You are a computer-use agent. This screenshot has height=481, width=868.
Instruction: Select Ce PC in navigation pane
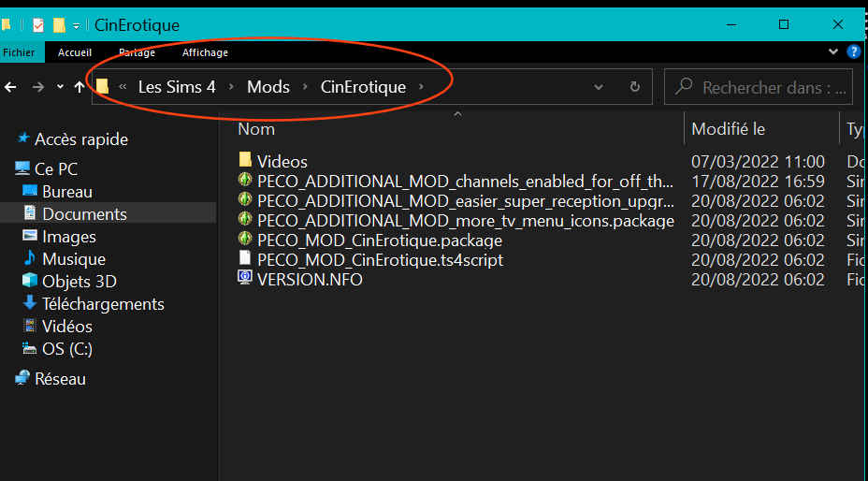[56, 169]
